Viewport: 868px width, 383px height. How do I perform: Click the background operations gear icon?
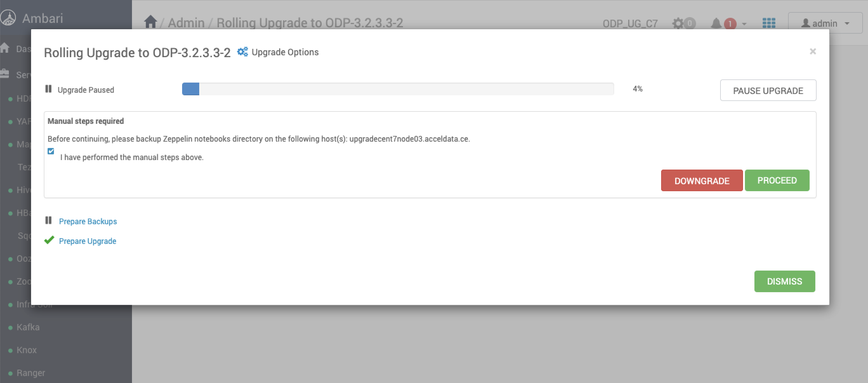[x=678, y=23]
